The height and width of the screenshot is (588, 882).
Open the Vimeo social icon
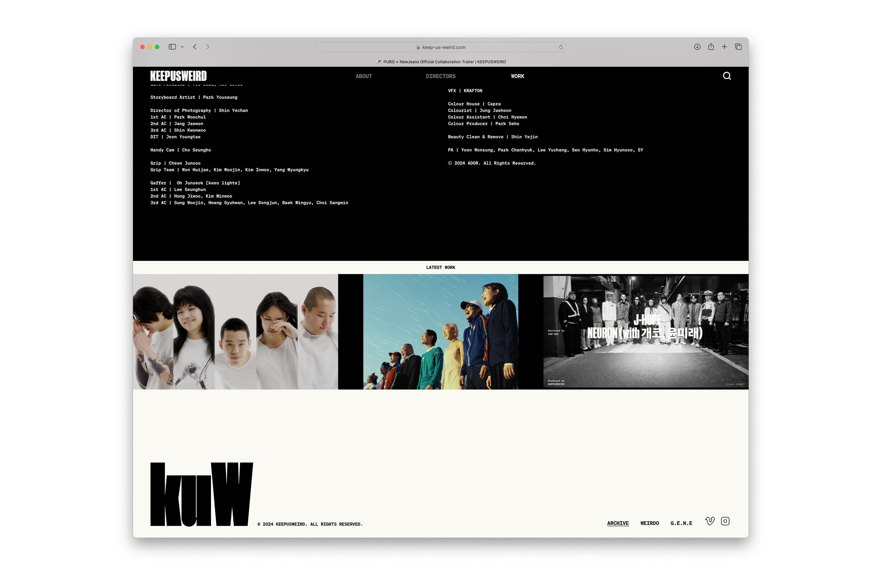[710, 521]
